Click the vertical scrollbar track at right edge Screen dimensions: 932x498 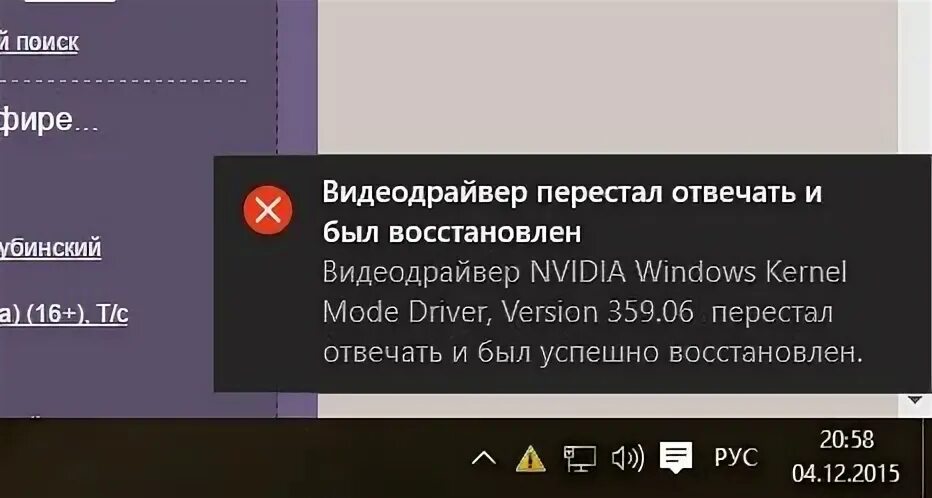coord(915,77)
